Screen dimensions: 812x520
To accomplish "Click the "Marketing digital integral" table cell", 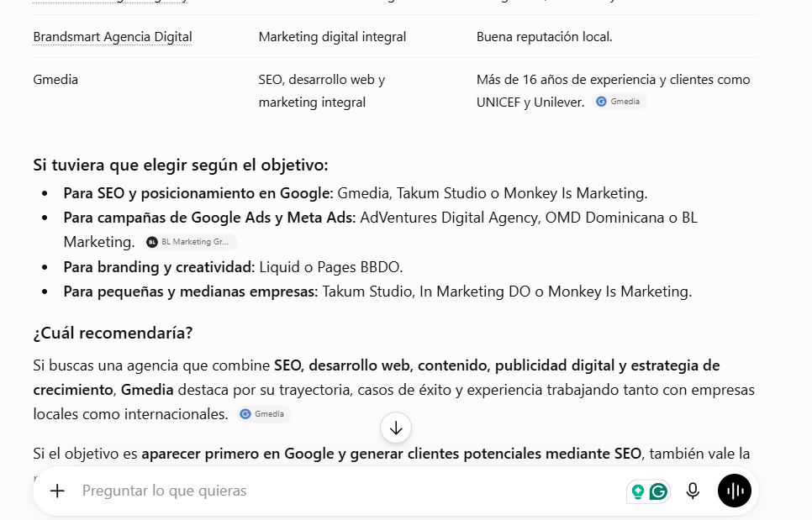I will click(332, 37).
